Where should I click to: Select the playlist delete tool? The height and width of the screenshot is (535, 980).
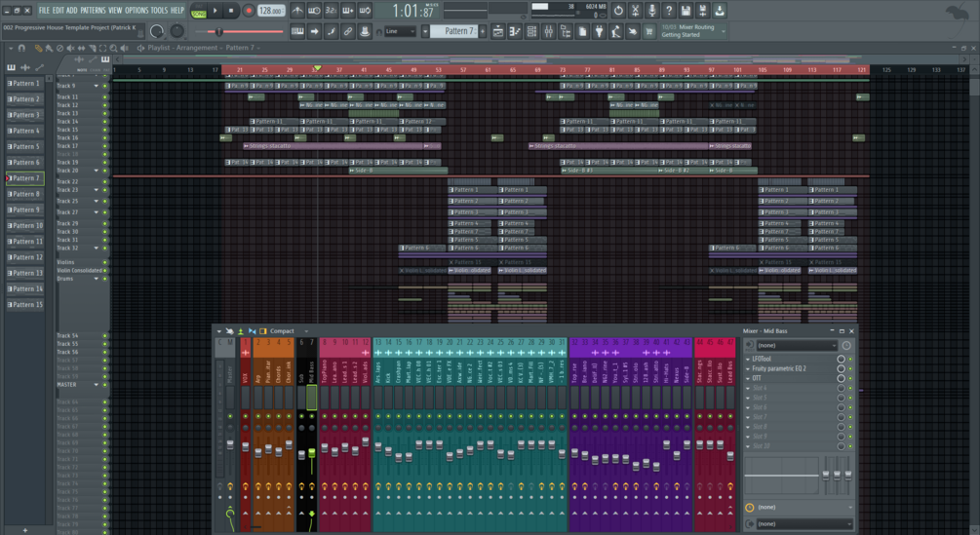(59, 48)
